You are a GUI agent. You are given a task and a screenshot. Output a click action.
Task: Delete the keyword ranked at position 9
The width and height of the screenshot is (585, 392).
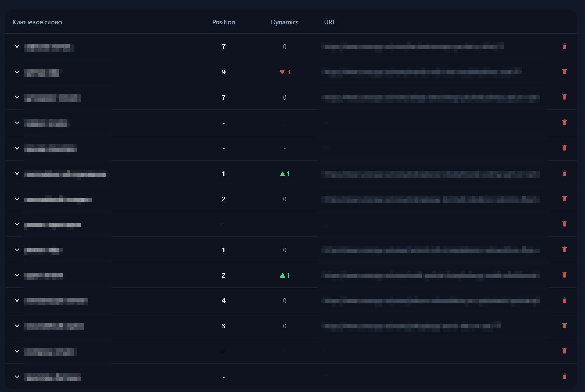(565, 72)
